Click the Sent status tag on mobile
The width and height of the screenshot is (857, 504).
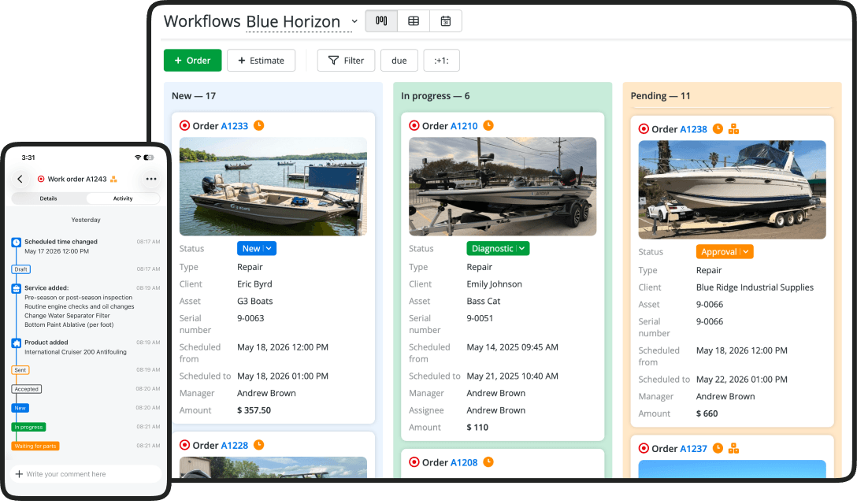click(x=20, y=371)
